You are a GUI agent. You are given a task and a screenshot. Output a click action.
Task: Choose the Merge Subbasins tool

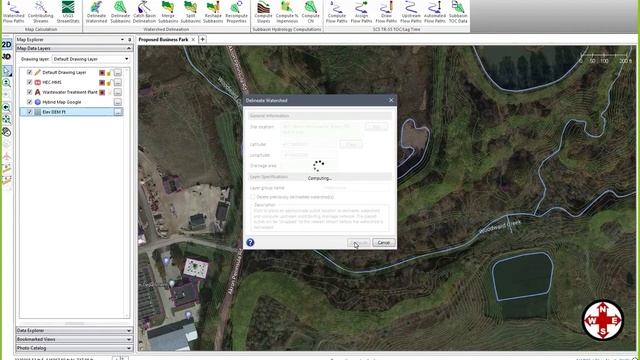tap(168, 13)
